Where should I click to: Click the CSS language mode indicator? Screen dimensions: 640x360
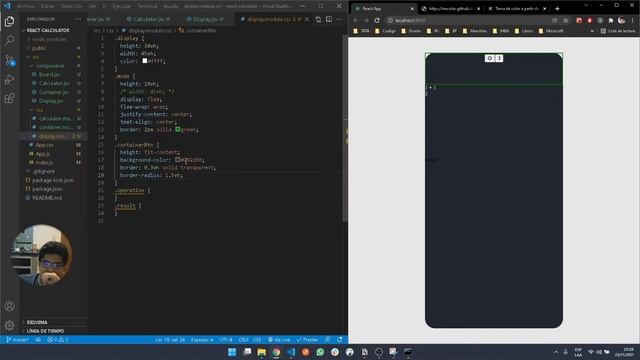click(257, 340)
